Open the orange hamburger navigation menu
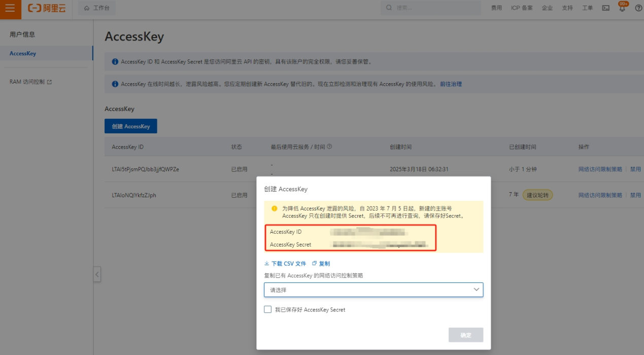This screenshot has width=644, height=355. tap(10, 8)
